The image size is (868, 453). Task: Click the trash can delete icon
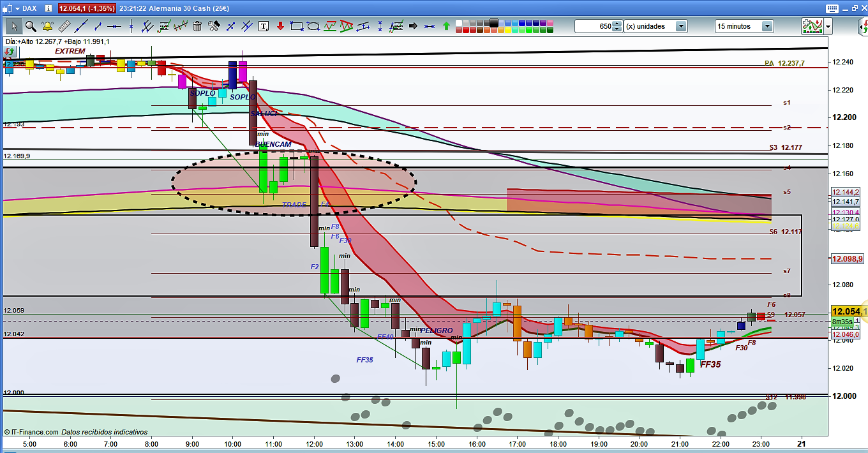(197, 26)
